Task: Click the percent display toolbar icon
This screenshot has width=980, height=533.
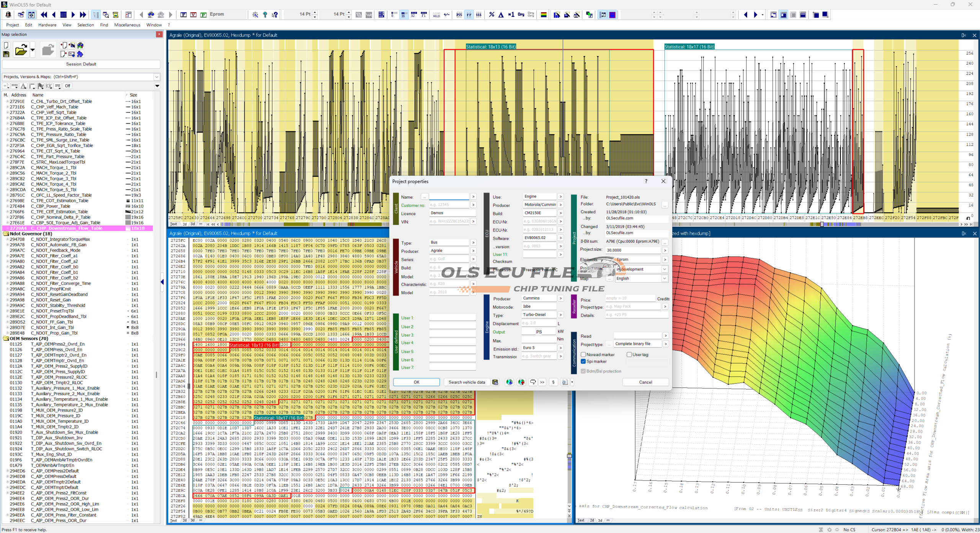Action: pos(492,15)
